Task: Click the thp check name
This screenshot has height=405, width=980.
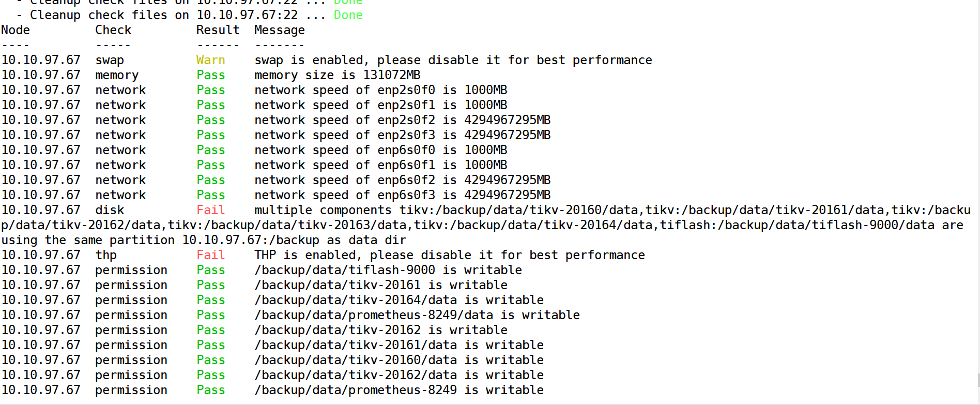Action: [106, 255]
